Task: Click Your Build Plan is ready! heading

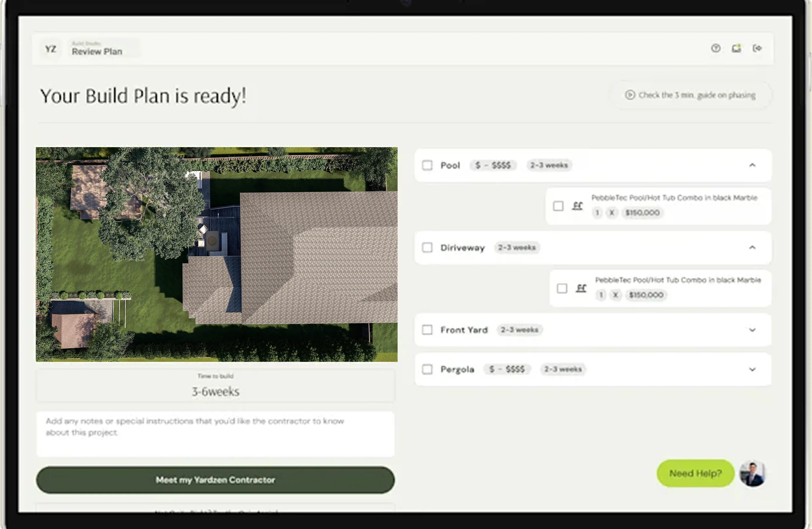Action: 143,96
